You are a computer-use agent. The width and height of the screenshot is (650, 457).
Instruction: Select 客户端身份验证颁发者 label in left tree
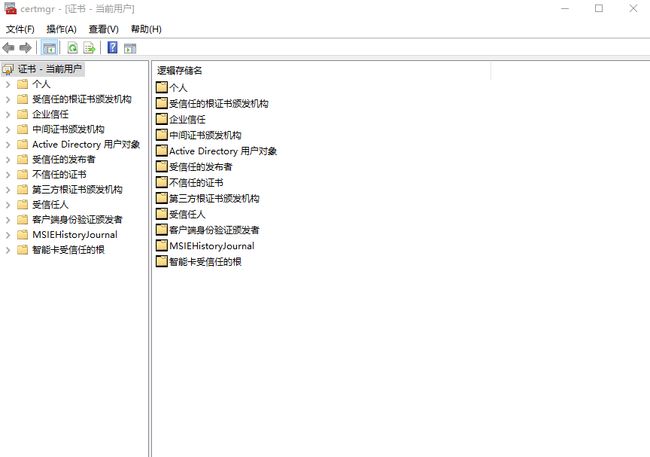77,220
